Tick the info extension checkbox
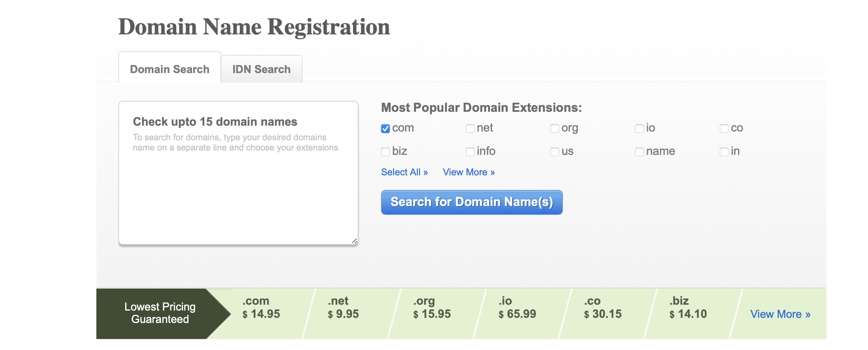The image size is (868, 350). (x=470, y=152)
